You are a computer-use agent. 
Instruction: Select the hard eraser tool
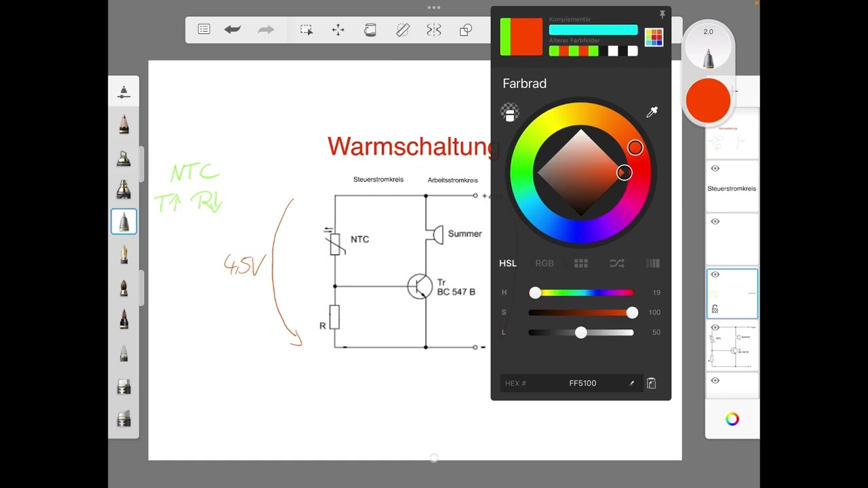pyautogui.click(x=123, y=386)
